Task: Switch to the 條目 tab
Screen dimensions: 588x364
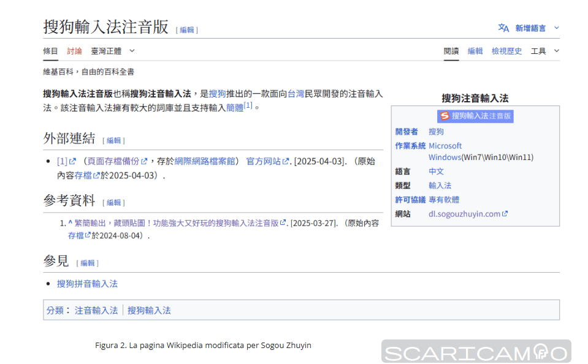Action: coord(51,51)
